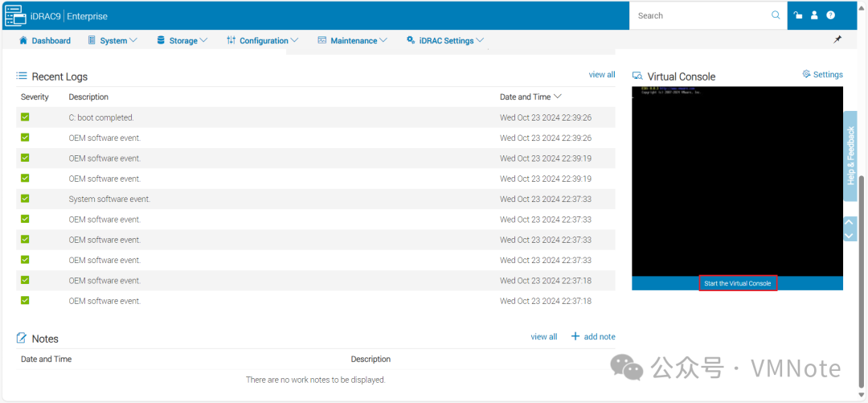
Task: Click the System server icon
Action: 92,40
